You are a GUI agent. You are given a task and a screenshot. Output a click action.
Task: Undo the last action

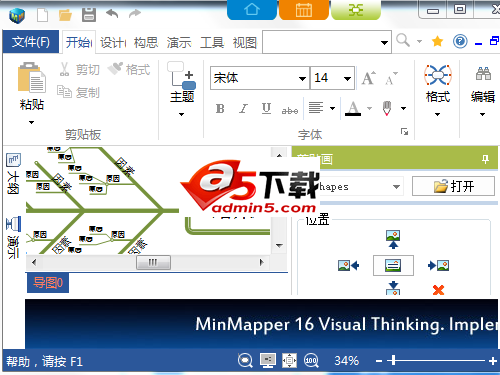pos(112,14)
